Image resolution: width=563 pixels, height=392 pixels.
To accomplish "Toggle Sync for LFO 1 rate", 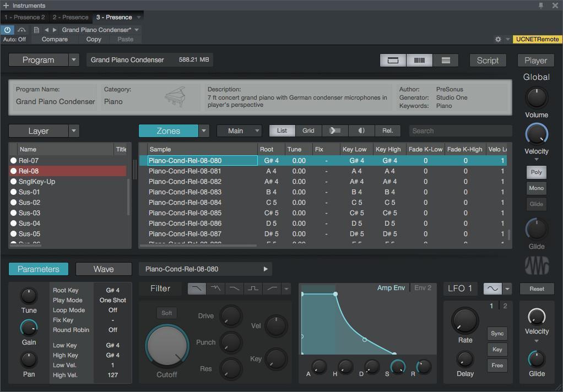I will pyautogui.click(x=497, y=333).
